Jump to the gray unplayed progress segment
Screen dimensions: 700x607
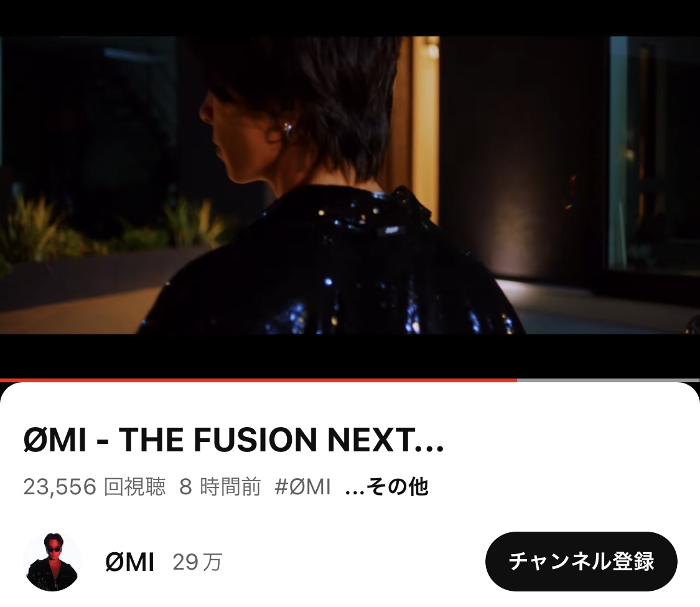click(609, 380)
